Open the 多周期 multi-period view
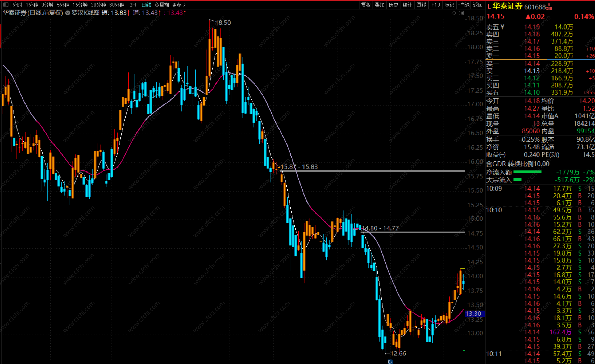The image size is (595, 364). (161, 5)
